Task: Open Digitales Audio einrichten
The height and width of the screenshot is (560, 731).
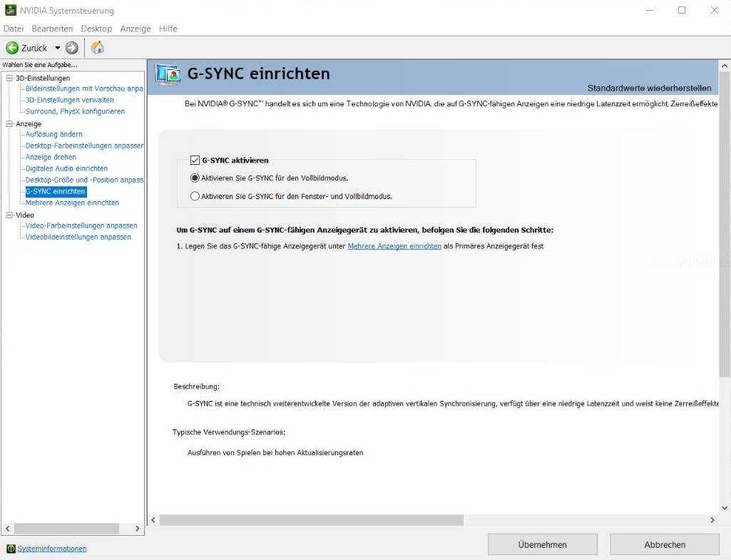Action: coord(66,168)
